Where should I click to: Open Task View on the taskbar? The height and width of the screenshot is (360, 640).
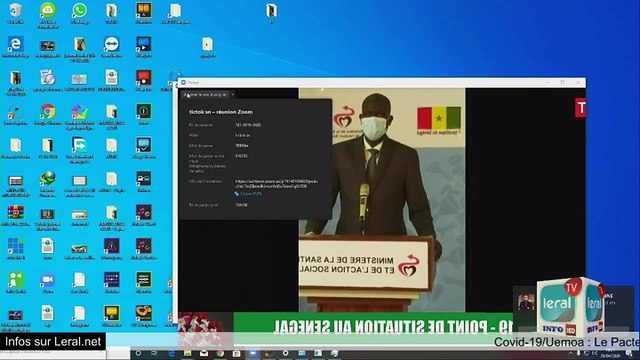pyautogui.click(x=155, y=353)
